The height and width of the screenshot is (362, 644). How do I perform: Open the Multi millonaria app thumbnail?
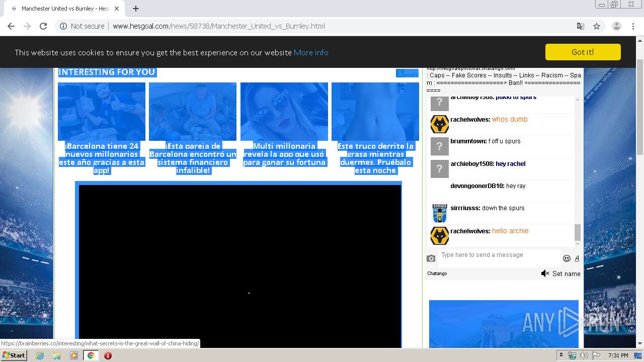pos(284,112)
